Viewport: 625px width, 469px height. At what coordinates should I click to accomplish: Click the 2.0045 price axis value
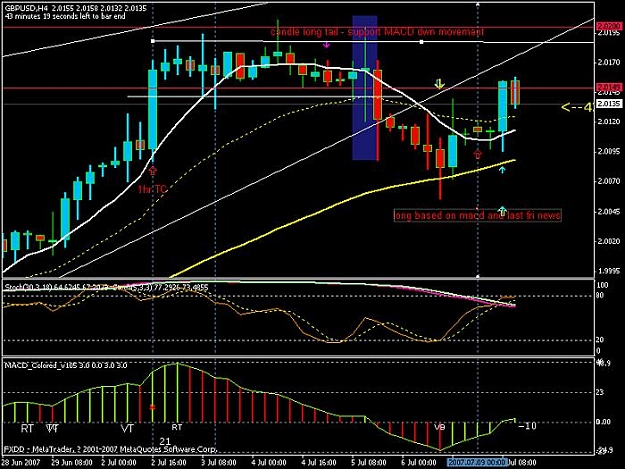(x=609, y=211)
